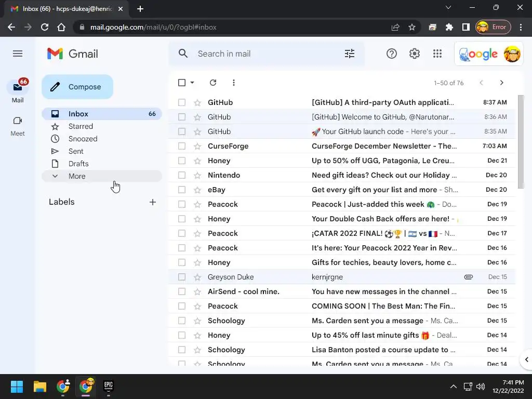532x399 pixels.
Task: Select the first GitHub email checkbox
Action: click(x=182, y=102)
